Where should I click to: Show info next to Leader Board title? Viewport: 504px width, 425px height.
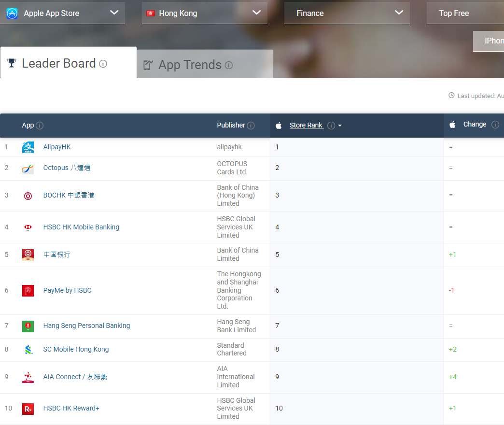pyautogui.click(x=103, y=64)
